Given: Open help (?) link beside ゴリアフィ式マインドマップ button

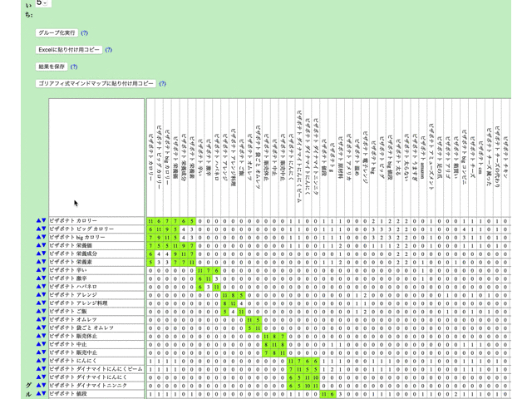Looking at the screenshot, I should click(x=162, y=84).
